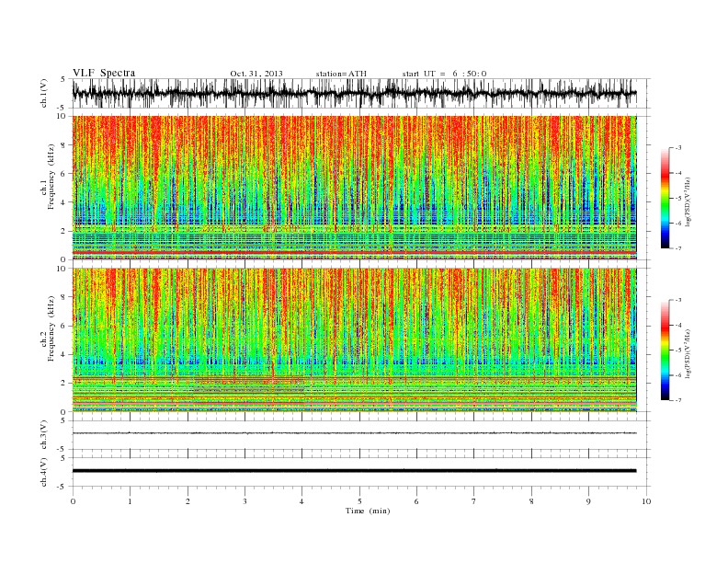Click the '4' kHz tick on ch.2 frequency axis
This screenshot has width=728, height=563.
[64, 354]
